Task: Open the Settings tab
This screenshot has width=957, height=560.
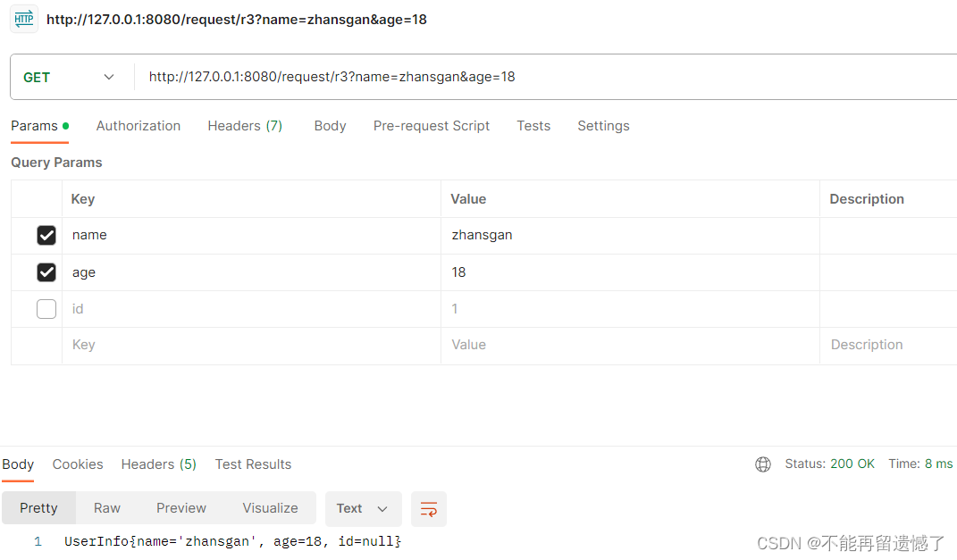Action: click(x=604, y=126)
